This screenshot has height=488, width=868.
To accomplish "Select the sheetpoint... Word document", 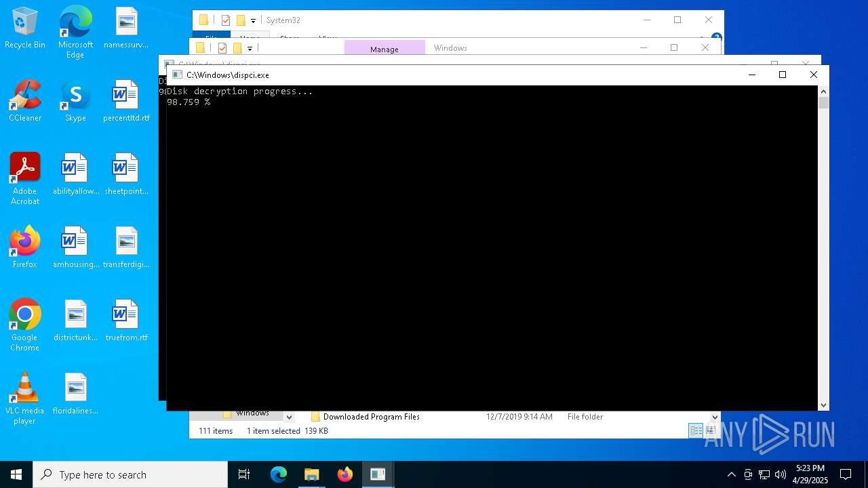I will (x=126, y=175).
